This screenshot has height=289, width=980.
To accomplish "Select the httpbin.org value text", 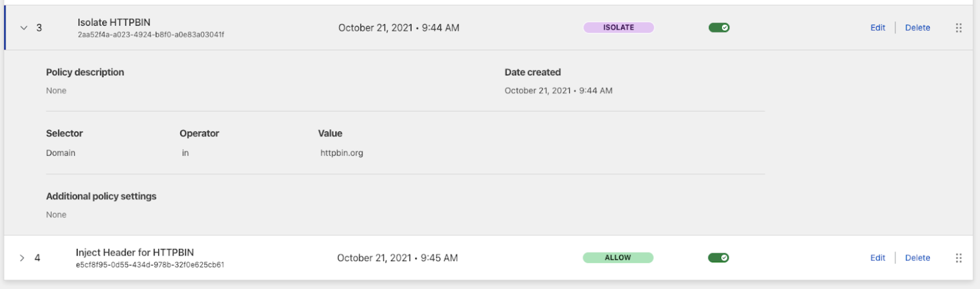I will 340,153.
